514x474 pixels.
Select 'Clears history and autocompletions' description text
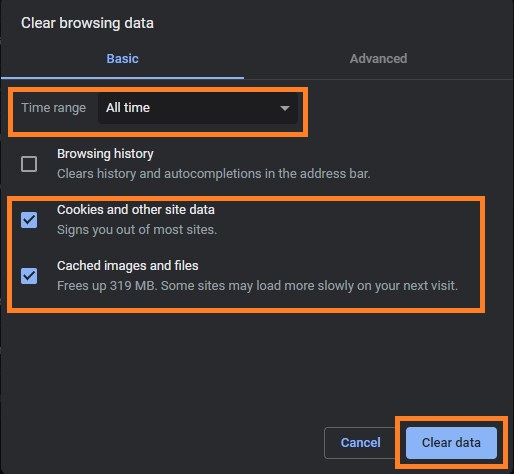pos(214,174)
